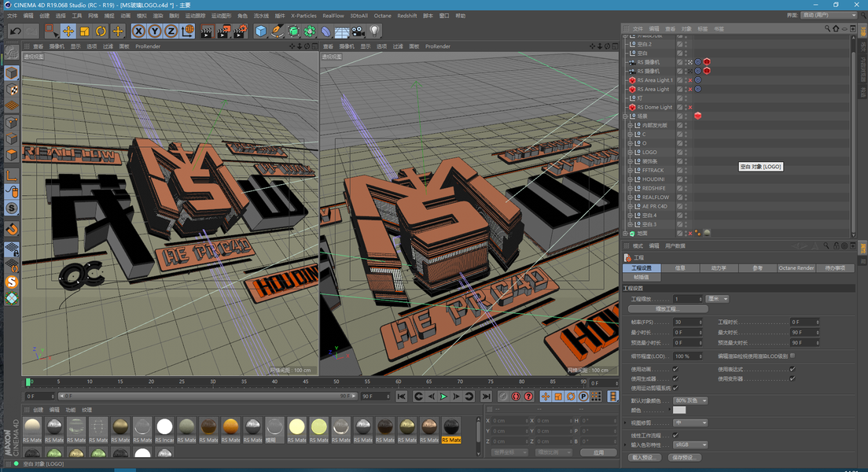This screenshot has height=472, width=868.
Task: Add a Cube primitive object
Action: 261,31
